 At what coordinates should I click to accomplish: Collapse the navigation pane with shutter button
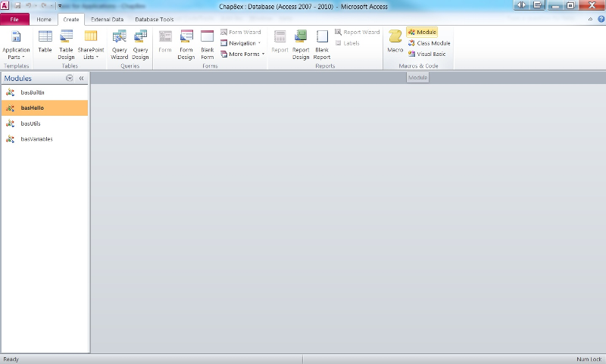(x=82, y=78)
